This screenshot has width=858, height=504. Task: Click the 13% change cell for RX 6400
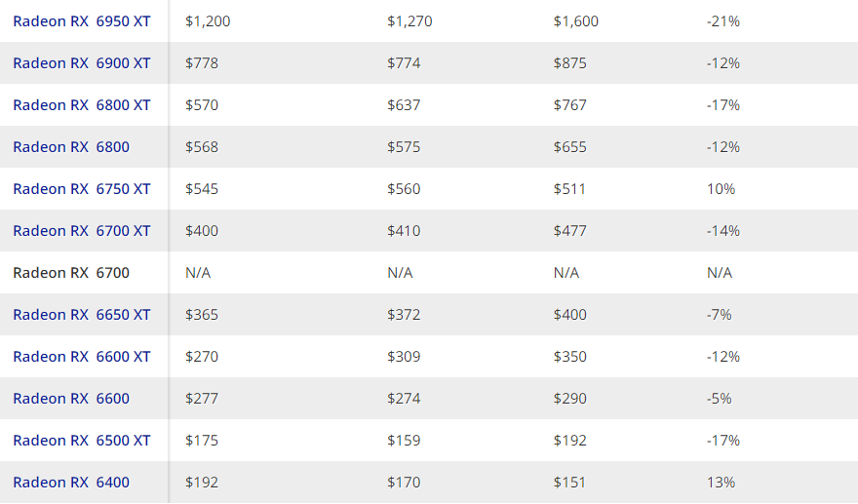(721, 483)
